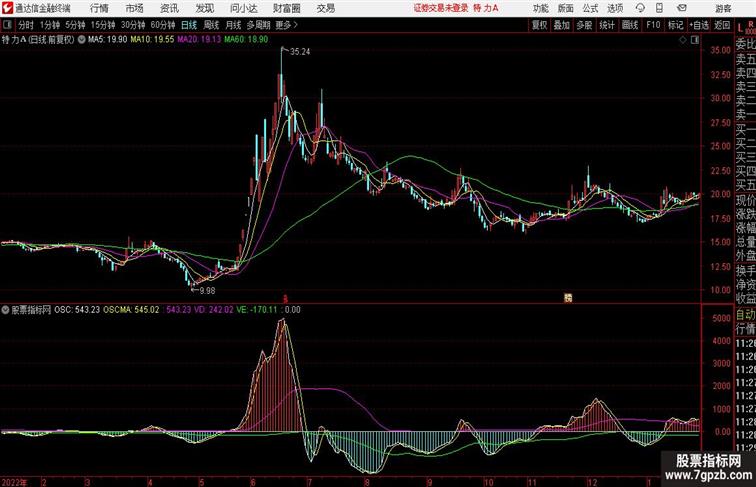Click the 自动 label in right panel

coord(746,315)
